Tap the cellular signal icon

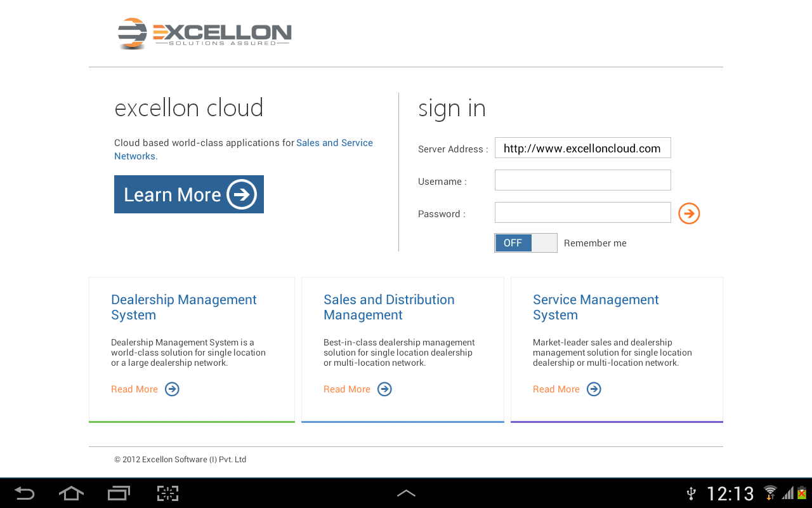point(788,493)
